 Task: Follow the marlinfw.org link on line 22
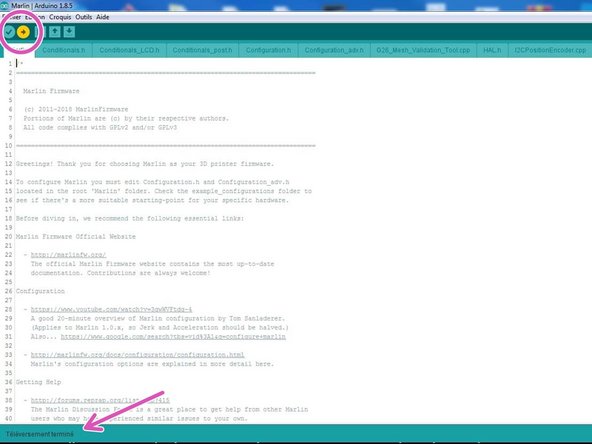(68, 255)
